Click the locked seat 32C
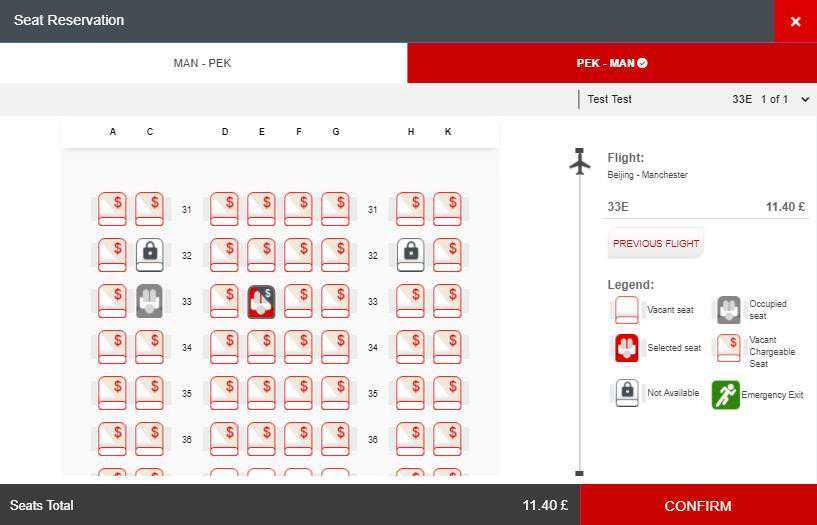Image resolution: width=817 pixels, height=525 pixels. [149, 255]
